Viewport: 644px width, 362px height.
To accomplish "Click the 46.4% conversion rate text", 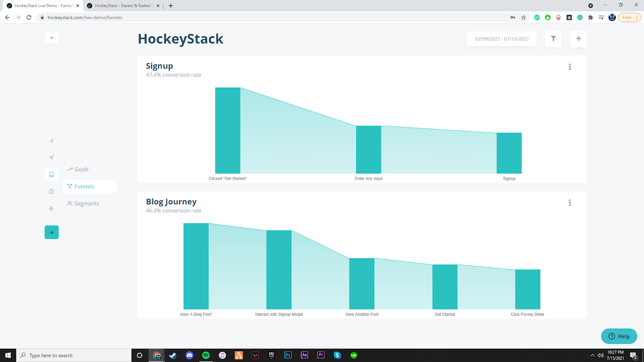I will tap(173, 211).
